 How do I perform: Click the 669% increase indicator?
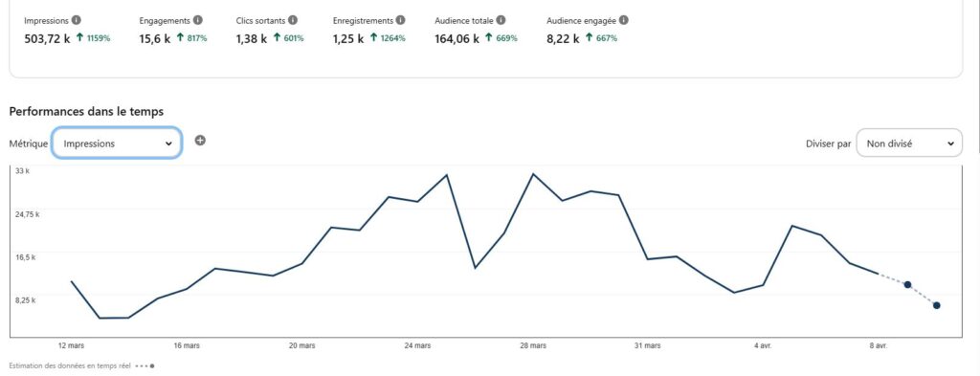(x=501, y=38)
